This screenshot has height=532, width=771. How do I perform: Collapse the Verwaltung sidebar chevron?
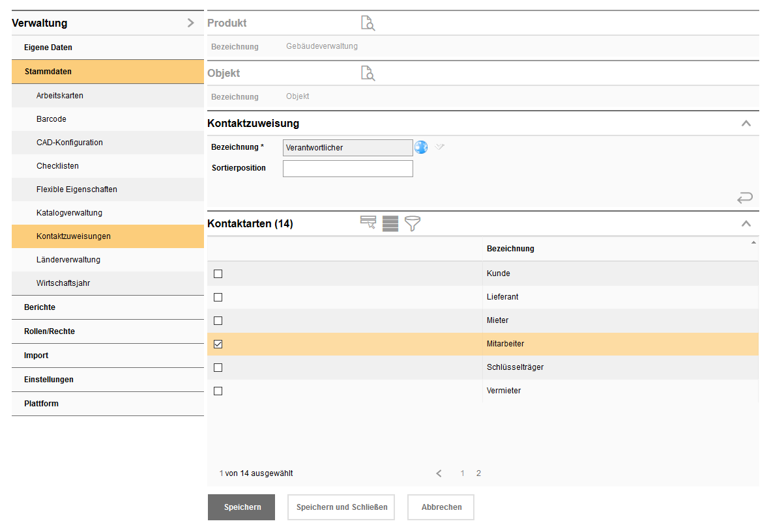coord(190,23)
